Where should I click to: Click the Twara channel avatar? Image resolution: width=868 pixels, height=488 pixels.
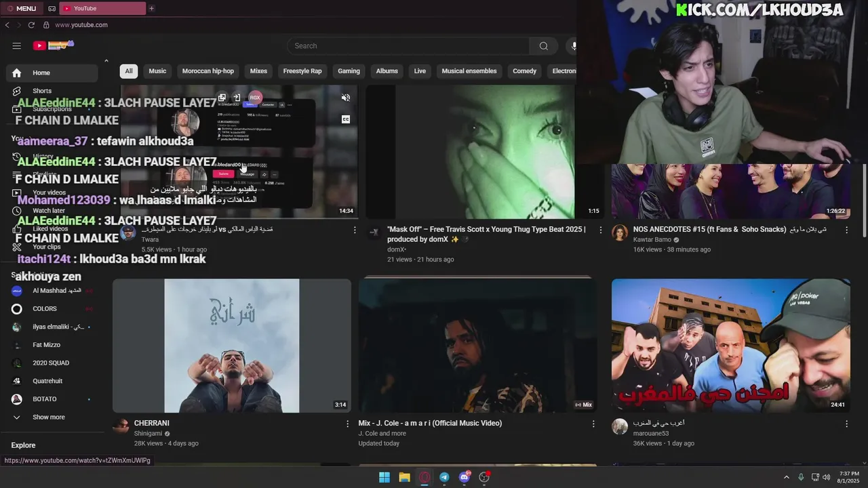pos(127,233)
